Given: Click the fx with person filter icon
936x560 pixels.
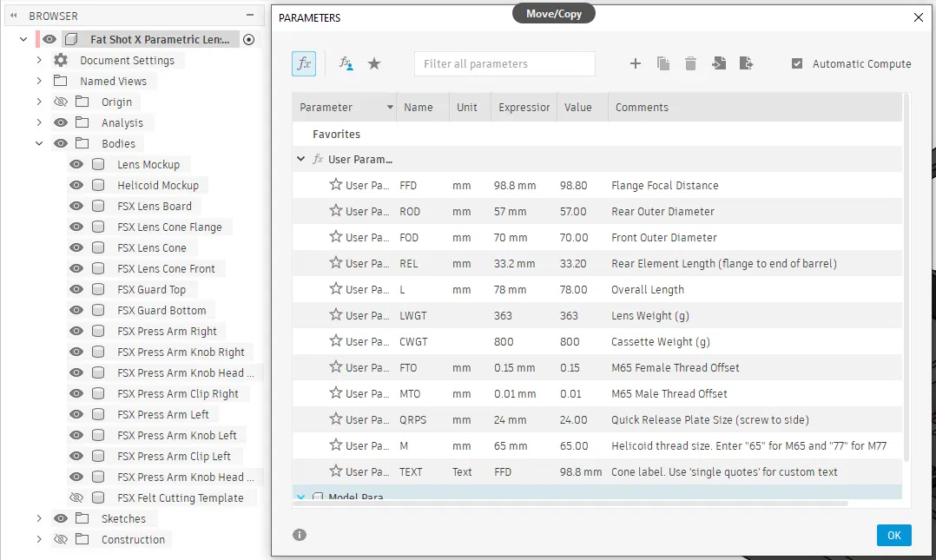Looking at the screenshot, I should [346, 64].
